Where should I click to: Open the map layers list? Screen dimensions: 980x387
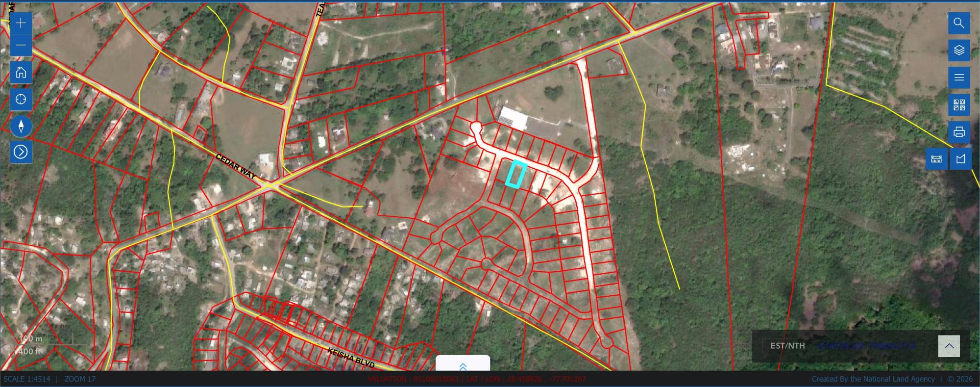[959, 51]
